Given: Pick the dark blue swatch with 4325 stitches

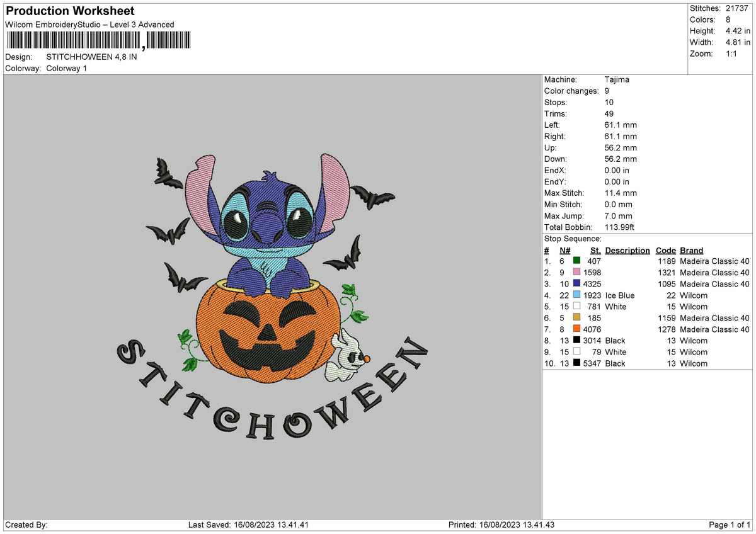Looking at the screenshot, I should click(x=576, y=283).
